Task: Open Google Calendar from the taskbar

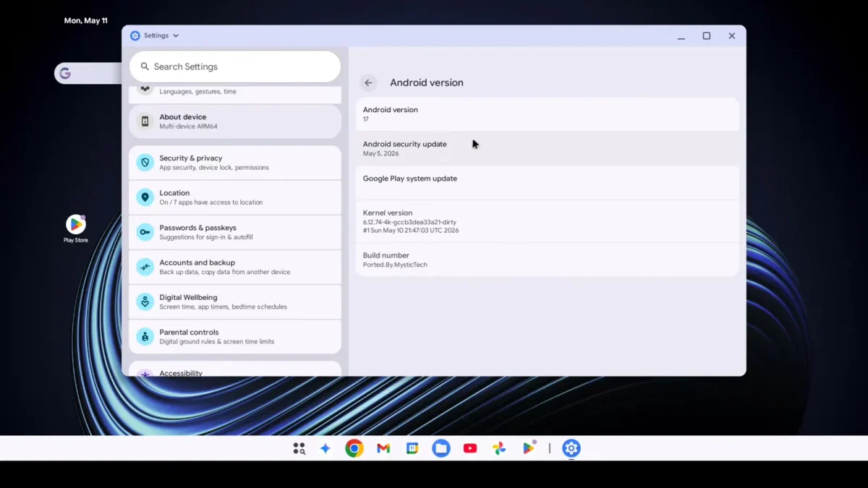Action: (x=412, y=448)
